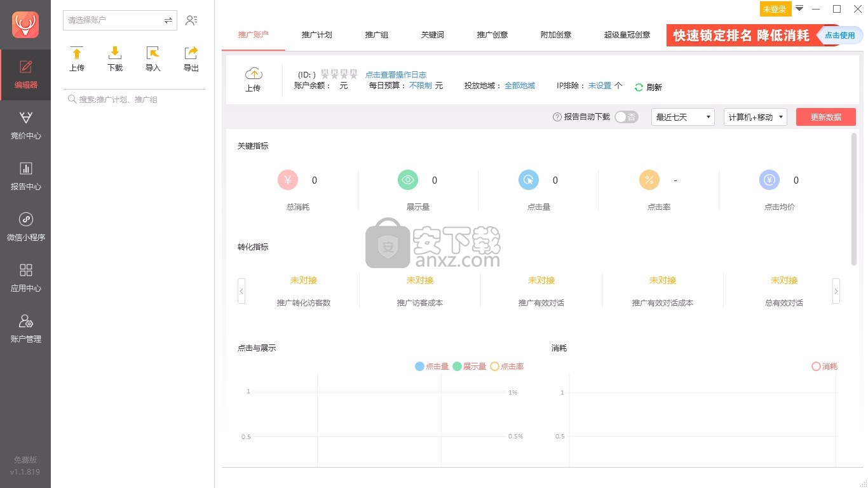Show next 转化指标 metrics with right arrow
The width and height of the screenshot is (868, 488).
(836, 291)
